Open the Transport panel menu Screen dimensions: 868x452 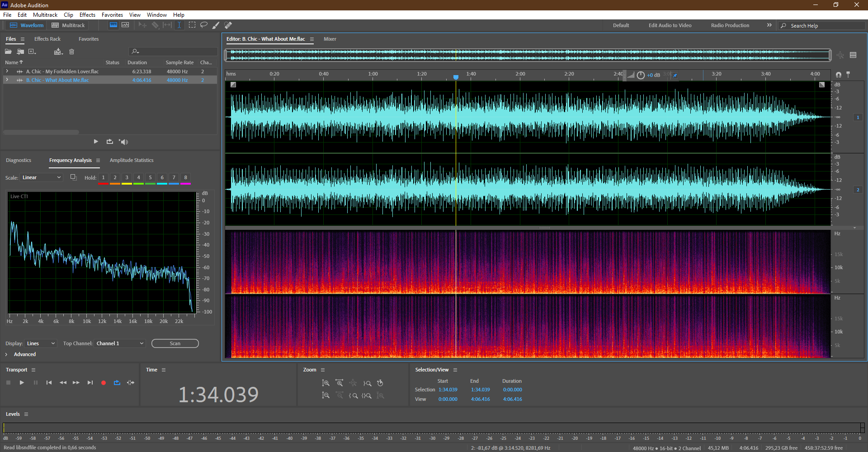tap(33, 370)
